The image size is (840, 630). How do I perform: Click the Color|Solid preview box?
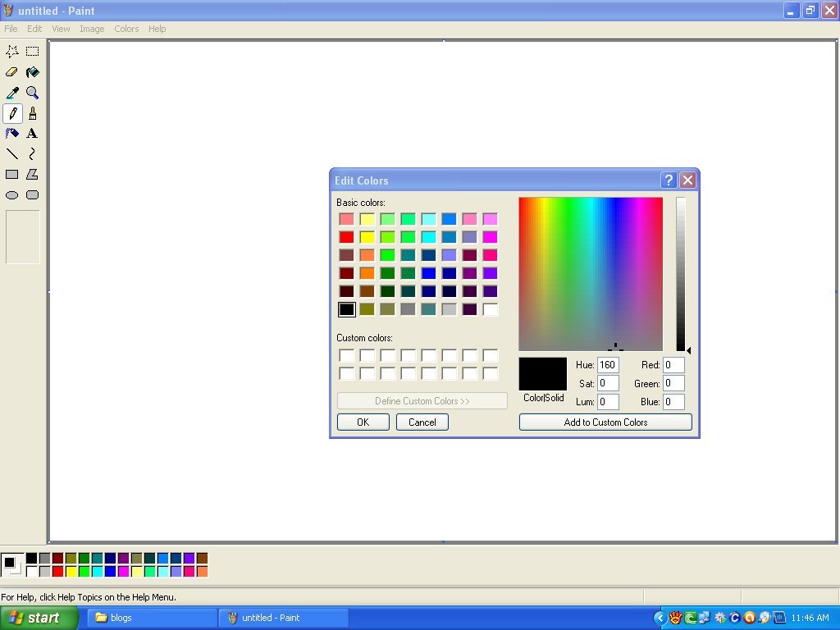point(543,374)
